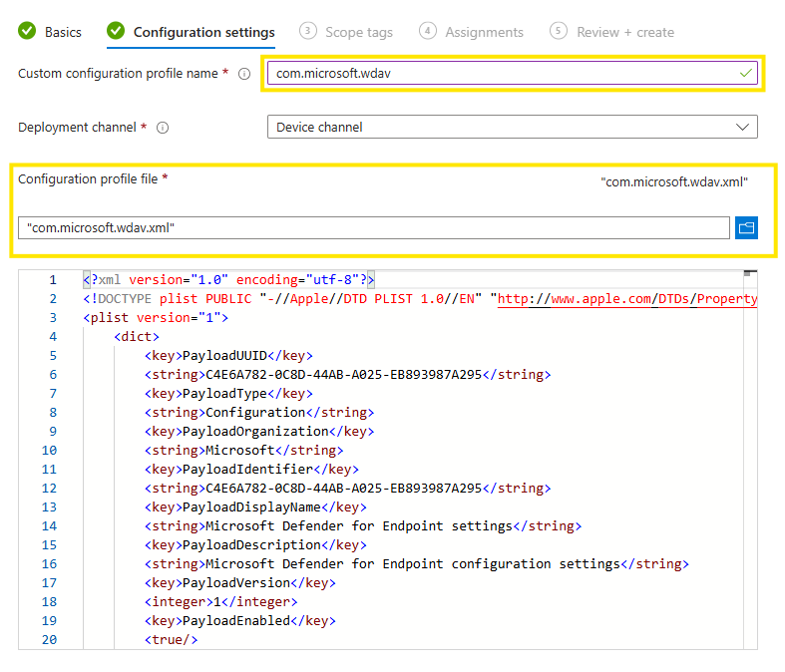Click the dict opening tag on line 4
The image size is (785, 672).
tap(137, 337)
